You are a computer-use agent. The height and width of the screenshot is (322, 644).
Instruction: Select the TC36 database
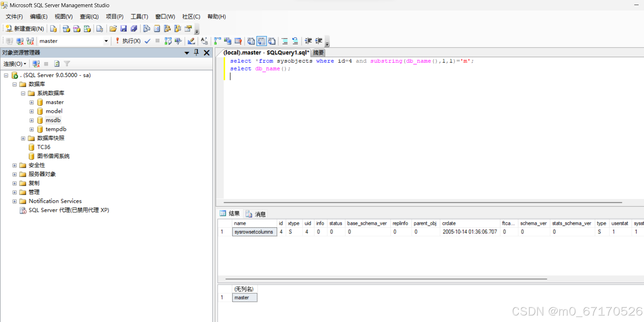tap(43, 147)
